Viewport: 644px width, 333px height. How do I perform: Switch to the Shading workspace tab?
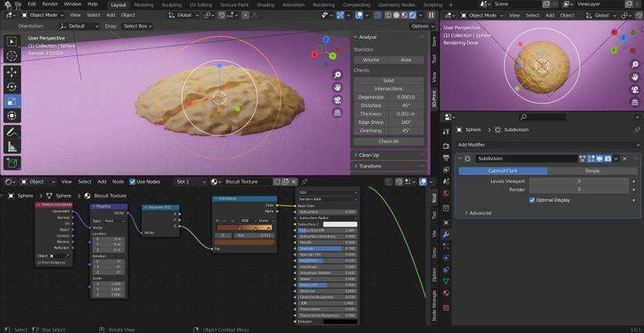point(265,5)
